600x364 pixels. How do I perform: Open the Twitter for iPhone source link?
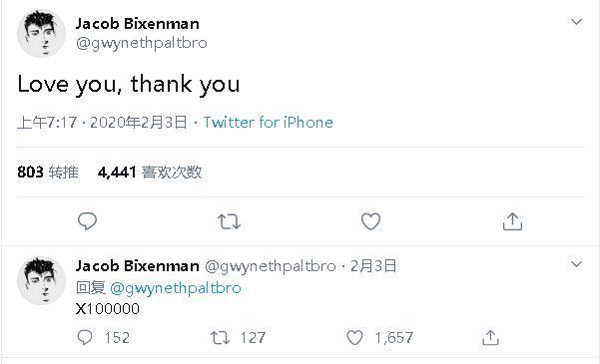268,123
